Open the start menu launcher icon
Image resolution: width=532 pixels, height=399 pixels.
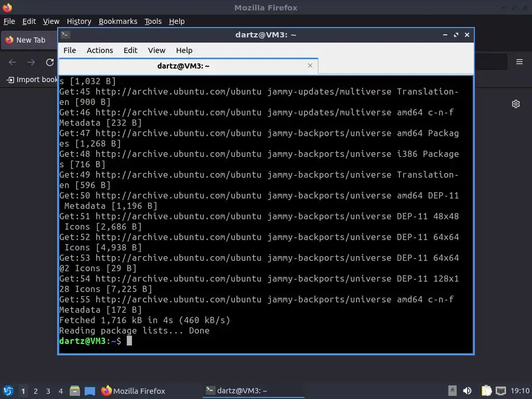pyautogui.click(x=8, y=391)
